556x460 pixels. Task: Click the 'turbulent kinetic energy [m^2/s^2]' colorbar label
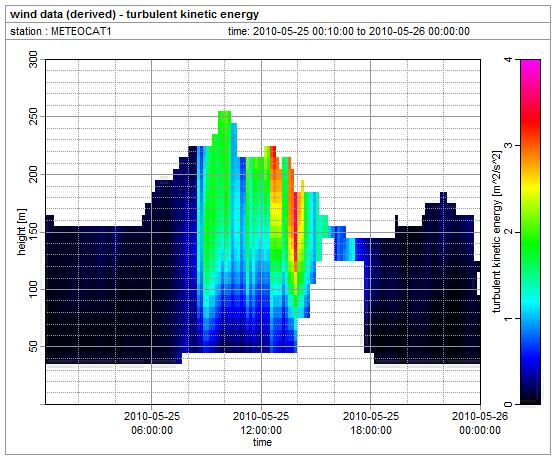(497, 232)
